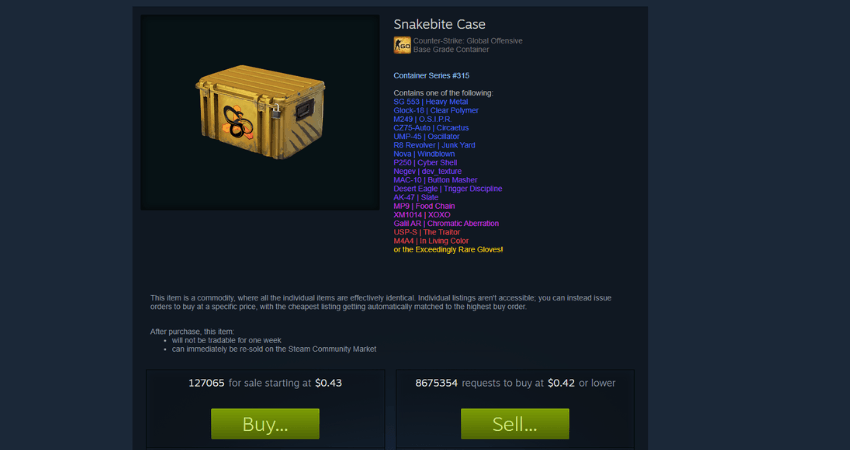850x450 pixels.
Task: Open MP9 | Food Chain entry
Action: pos(424,206)
